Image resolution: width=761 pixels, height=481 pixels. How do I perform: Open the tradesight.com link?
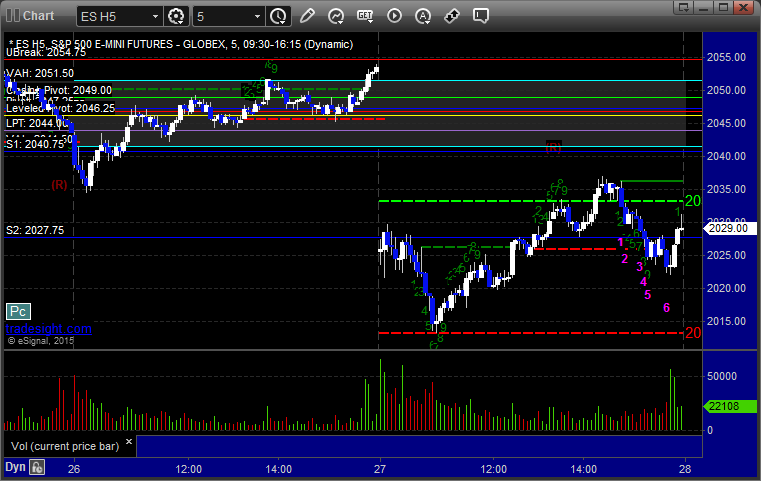tap(49, 329)
